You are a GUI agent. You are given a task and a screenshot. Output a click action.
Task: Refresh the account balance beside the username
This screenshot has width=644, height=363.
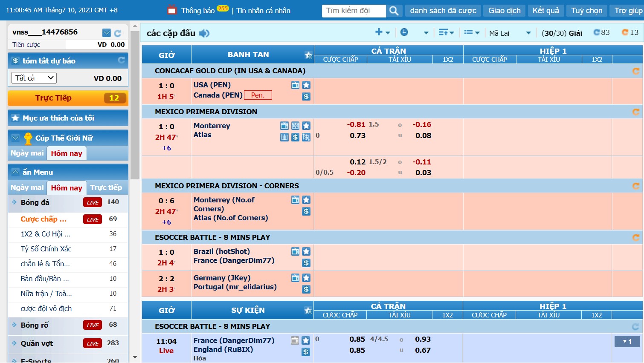(118, 33)
